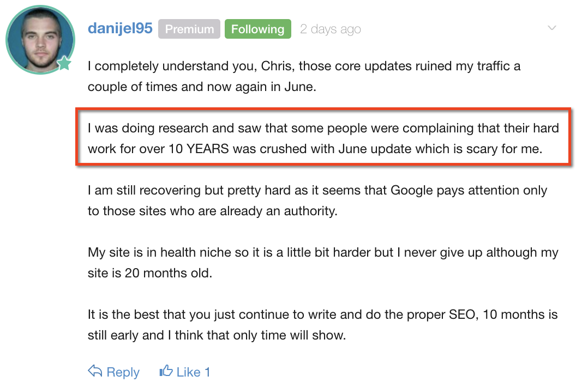
Task: Click the red-boxed paragraph about June update
Action: pyautogui.click(x=323, y=138)
